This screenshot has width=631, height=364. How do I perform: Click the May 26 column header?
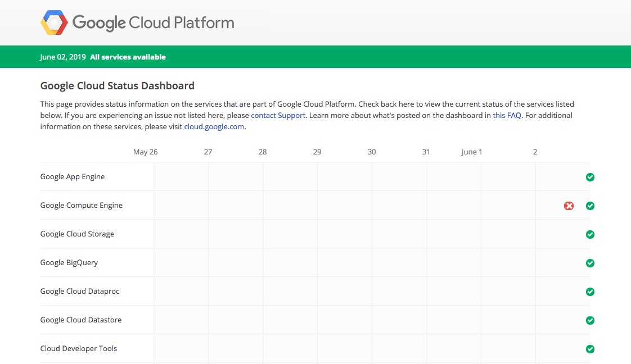point(145,152)
